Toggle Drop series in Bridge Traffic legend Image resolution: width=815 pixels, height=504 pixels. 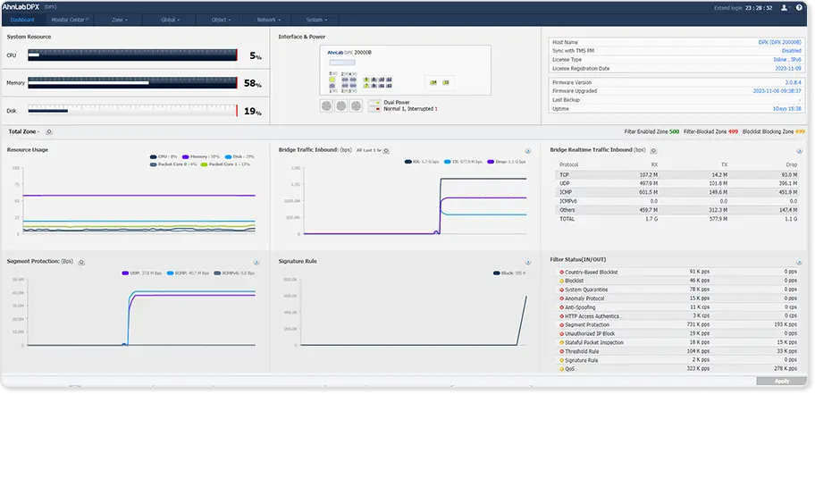click(507, 162)
